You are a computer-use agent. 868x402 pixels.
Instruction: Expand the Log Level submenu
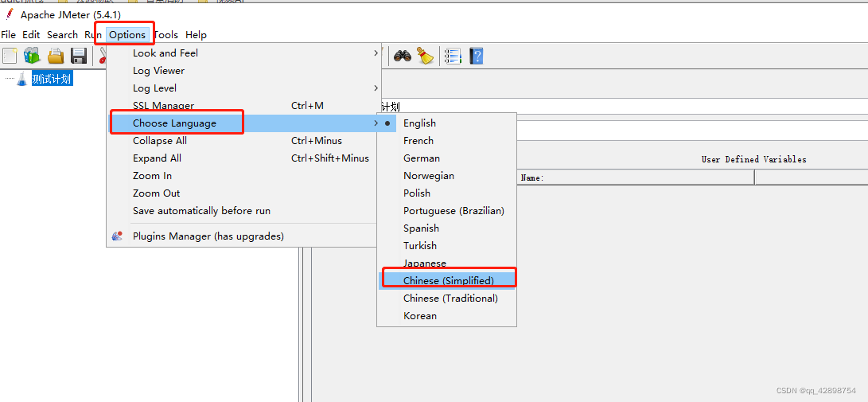tap(243, 88)
